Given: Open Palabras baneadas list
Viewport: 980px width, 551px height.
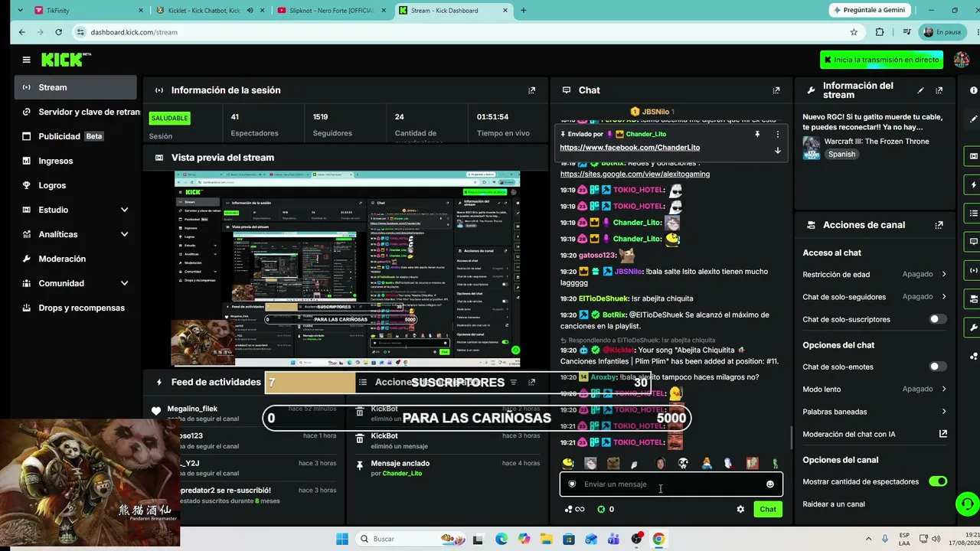Looking at the screenshot, I should [x=875, y=412].
